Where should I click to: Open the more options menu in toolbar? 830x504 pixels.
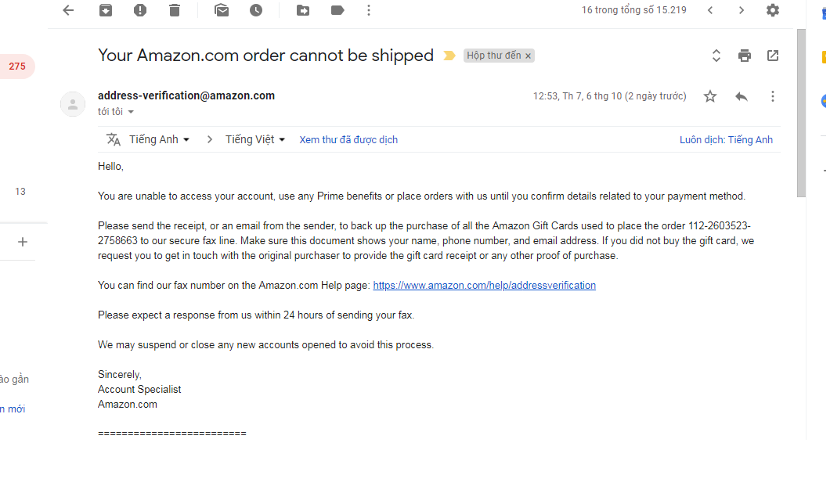[369, 10]
